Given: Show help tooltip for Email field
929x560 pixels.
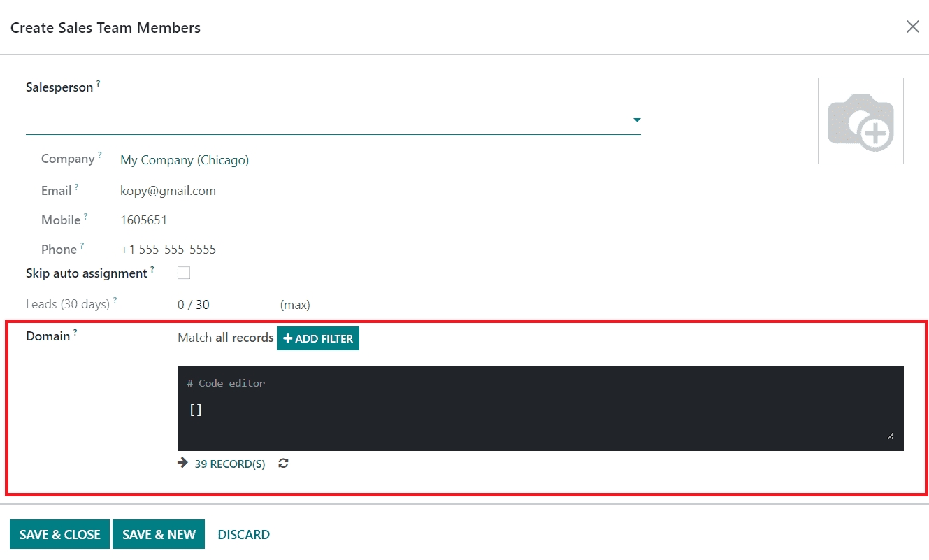Looking at the screenshot, I should 77,187.
